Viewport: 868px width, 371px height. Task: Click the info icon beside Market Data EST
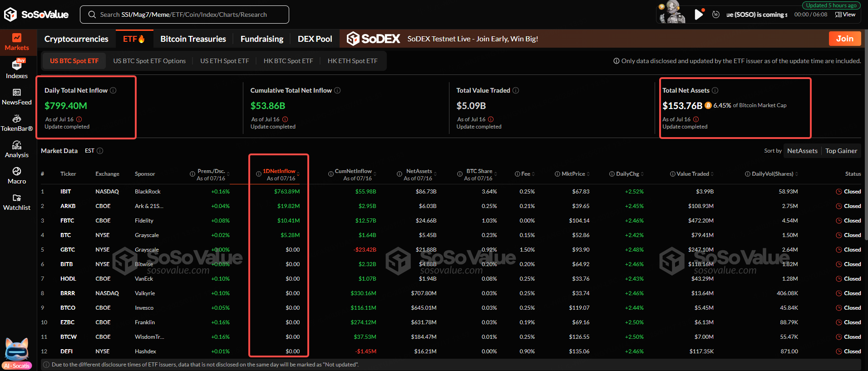[100, 151]
